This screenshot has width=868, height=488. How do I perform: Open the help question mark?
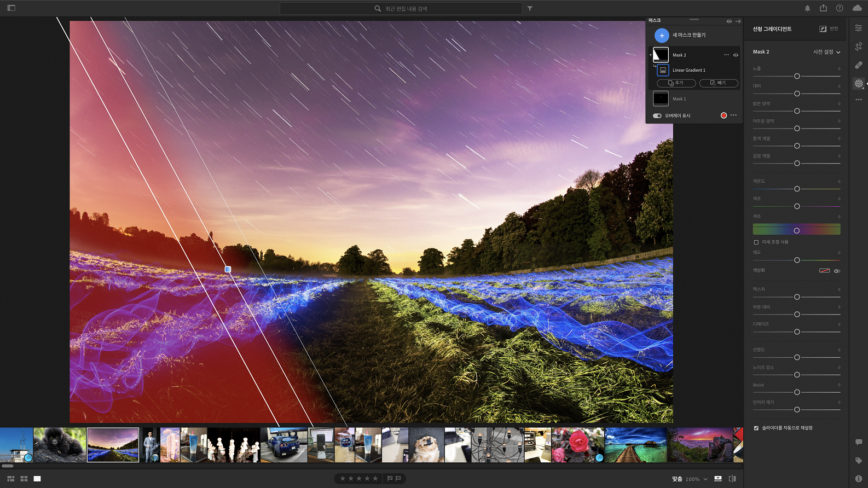pyautogui.click(x=840, y=8)
